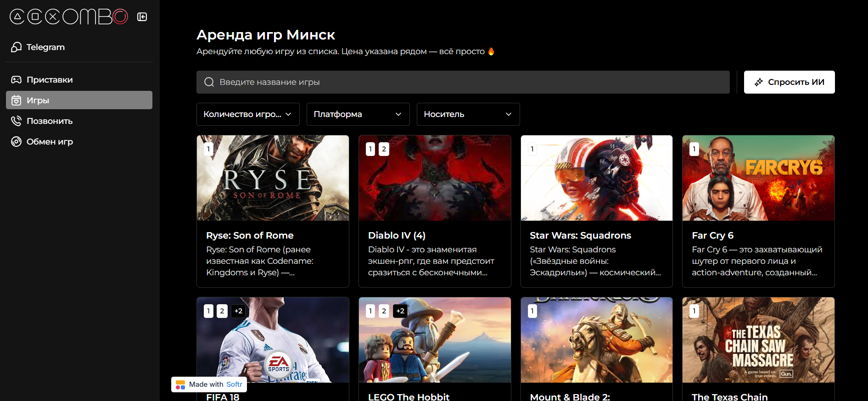Click the Ryse: Son of Rome description
The width and height of the screenshot is (868, 401).
tap(260, 261)
